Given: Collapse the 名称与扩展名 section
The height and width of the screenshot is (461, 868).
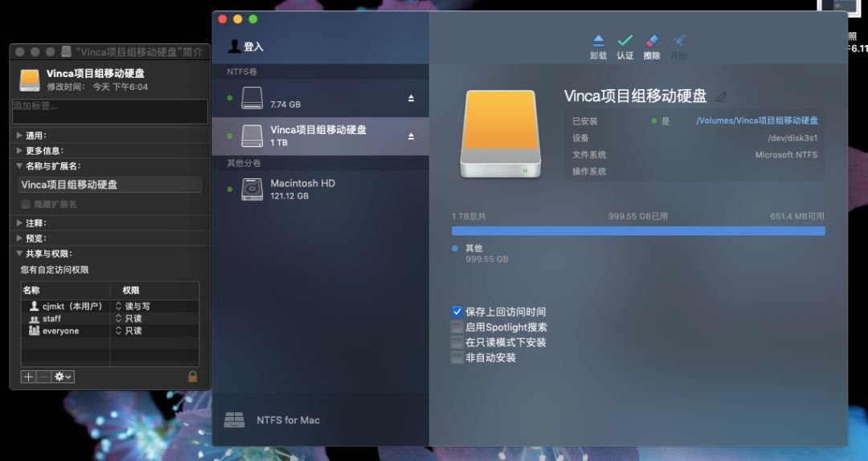Looking at the screenshot, I should click(19, 166).
